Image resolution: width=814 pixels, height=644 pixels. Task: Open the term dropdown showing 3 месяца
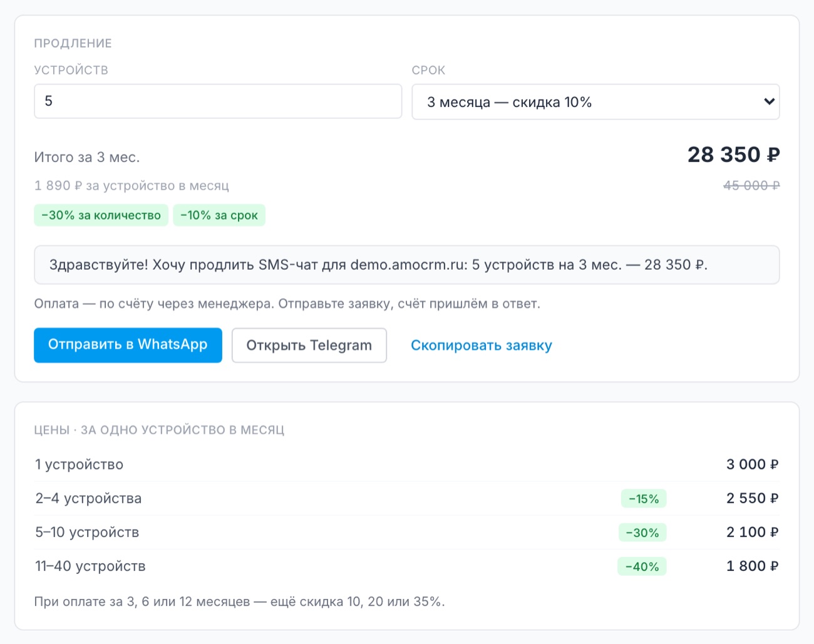coord(595,102)
